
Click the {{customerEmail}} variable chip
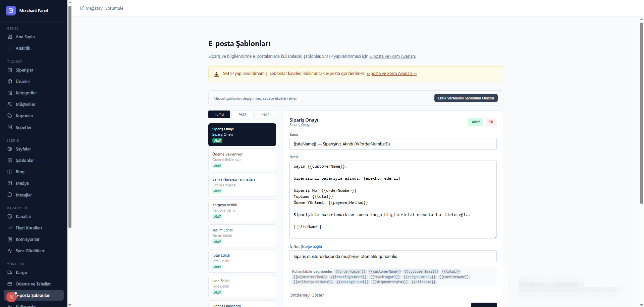(x=421, y=272)
